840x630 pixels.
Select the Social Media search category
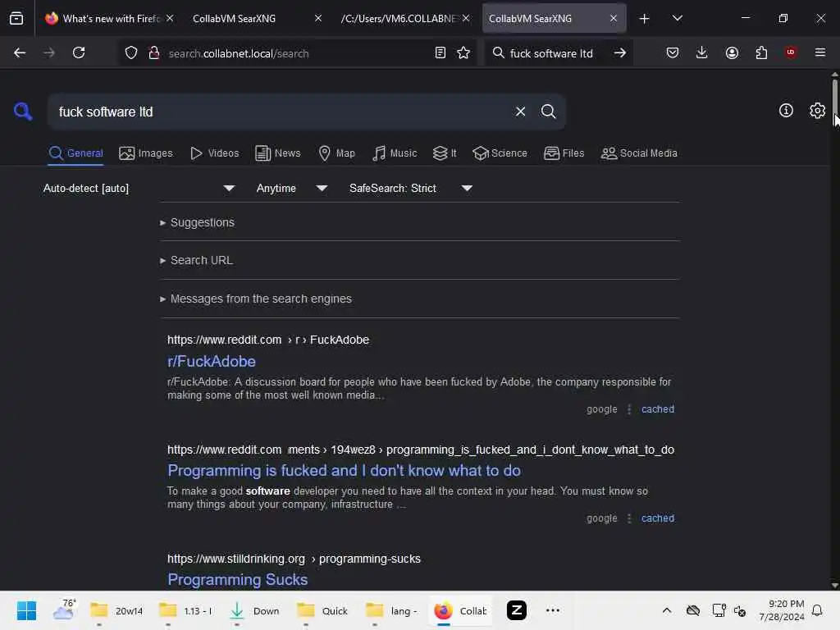tap(639, 153)
